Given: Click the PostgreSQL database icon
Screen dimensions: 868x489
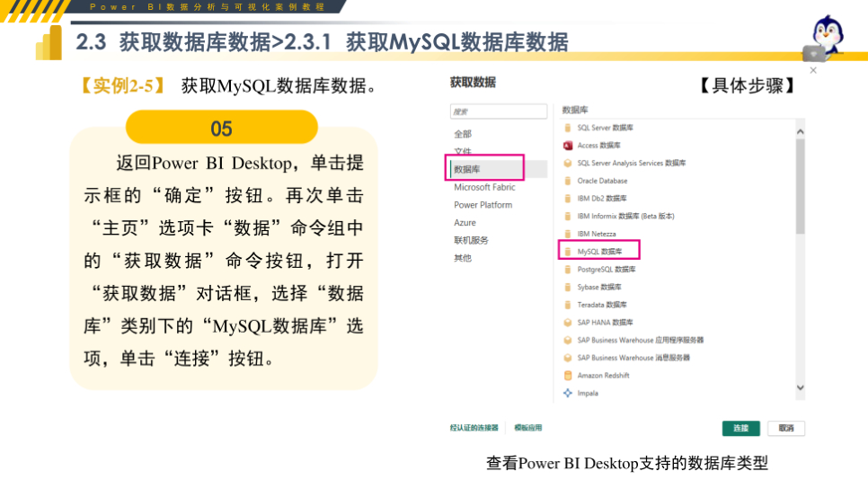Looking at the screenshot, I should pos(567,270).
